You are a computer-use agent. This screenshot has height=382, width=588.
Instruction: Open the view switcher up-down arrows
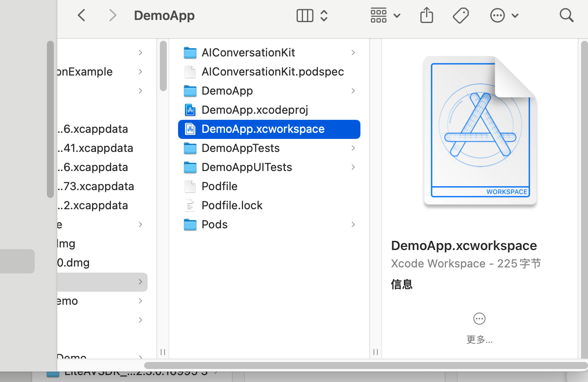pyautogui.click(x=324, y=16)
